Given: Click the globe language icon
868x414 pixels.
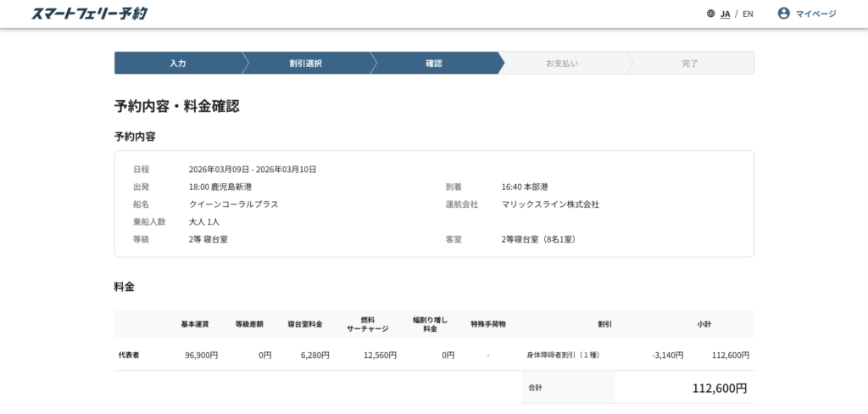Looking at the screenshot, I should [710, 14].
